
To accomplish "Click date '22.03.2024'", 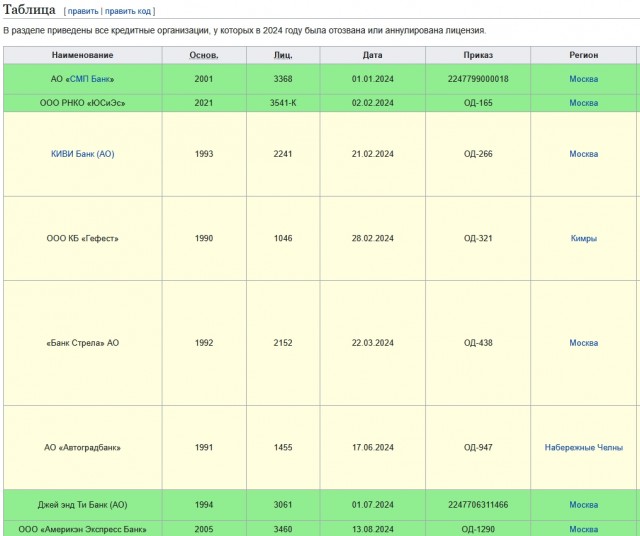I will 373,343.
